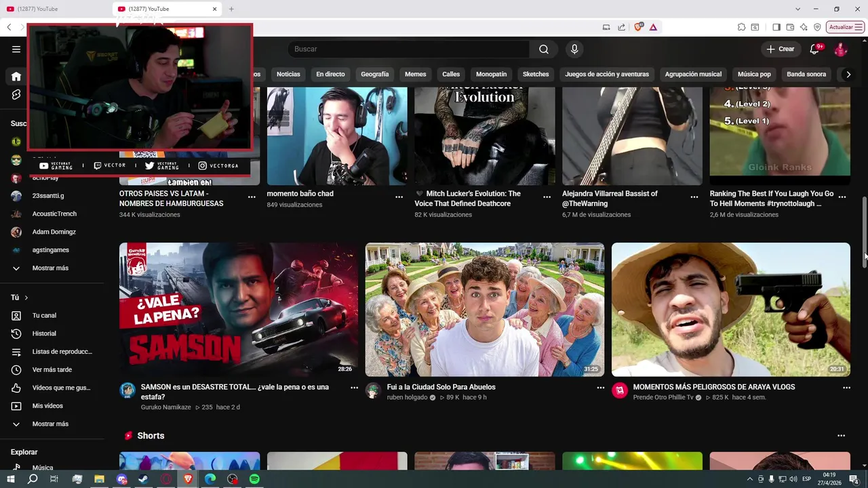Open the Brave Wallet icon

pyautogui.click(x=790, y=27)
